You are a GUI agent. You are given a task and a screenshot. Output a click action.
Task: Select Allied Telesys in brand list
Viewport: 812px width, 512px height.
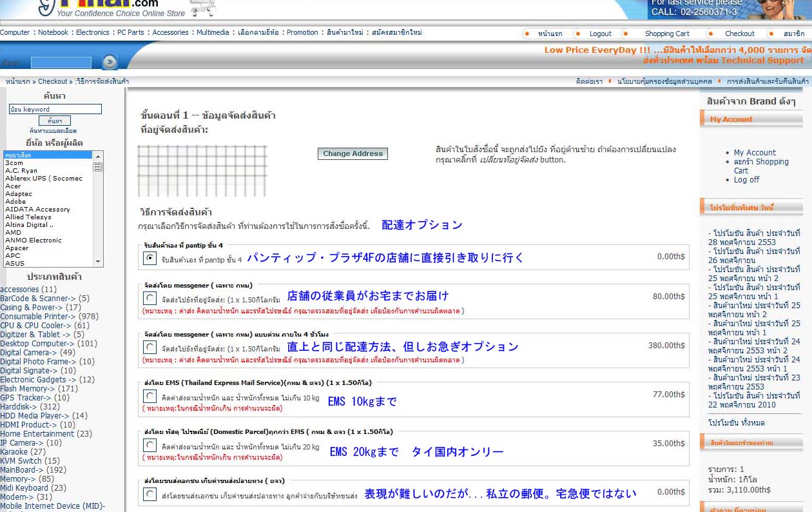point(28,217)
